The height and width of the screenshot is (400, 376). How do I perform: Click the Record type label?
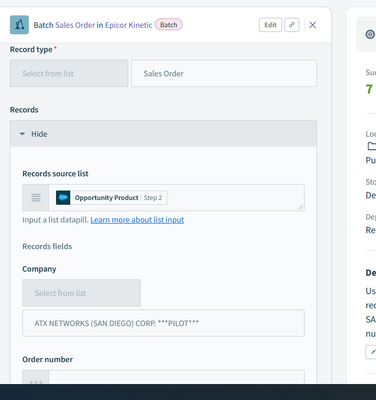[x=31, y=49]
